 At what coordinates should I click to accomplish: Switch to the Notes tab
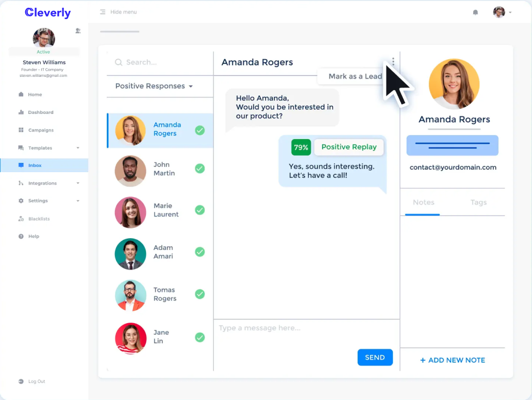tap(423, 203)
